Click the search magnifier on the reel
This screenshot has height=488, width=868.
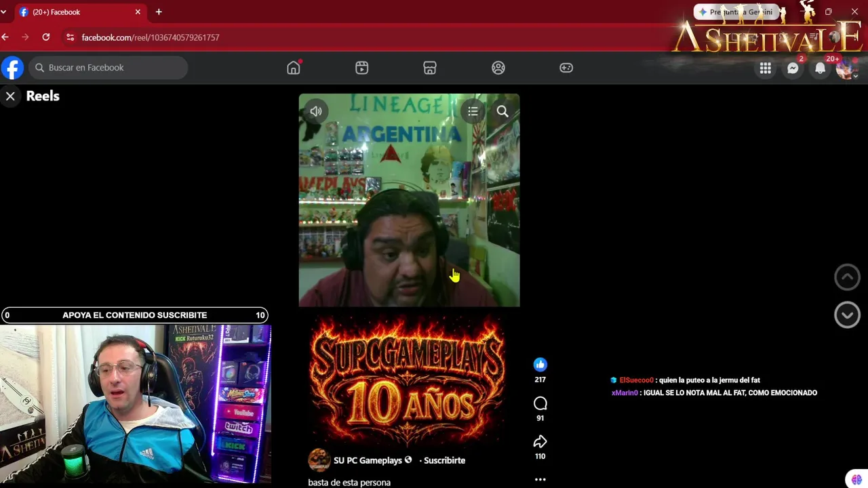[502, 111]
